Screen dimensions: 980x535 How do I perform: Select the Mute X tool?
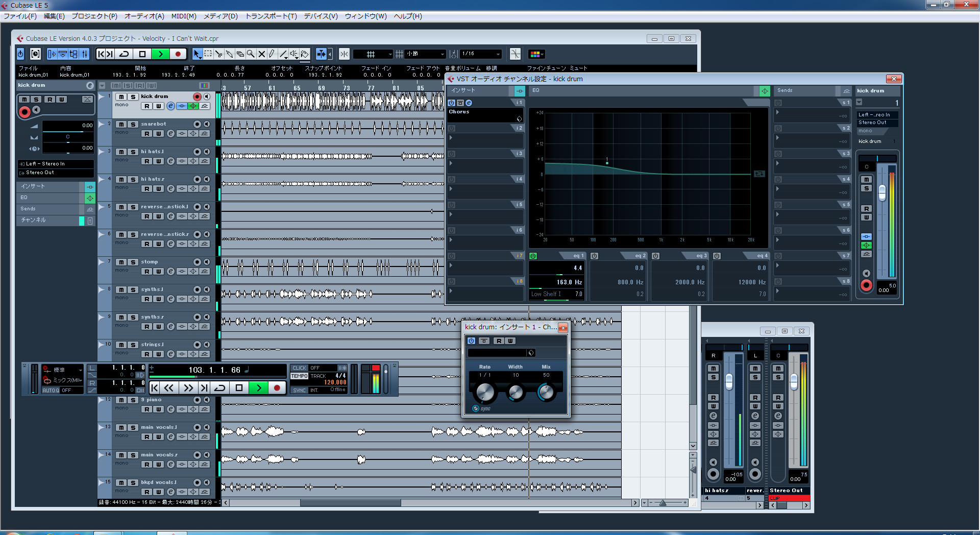click(261, 54)
